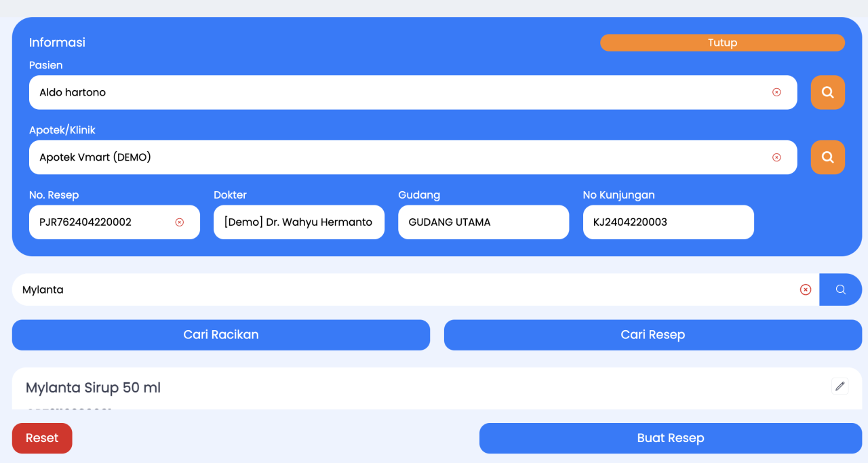Focus the Mylanta product search box
The width and height of the screenshot is (868, 463).
point(416,289)
